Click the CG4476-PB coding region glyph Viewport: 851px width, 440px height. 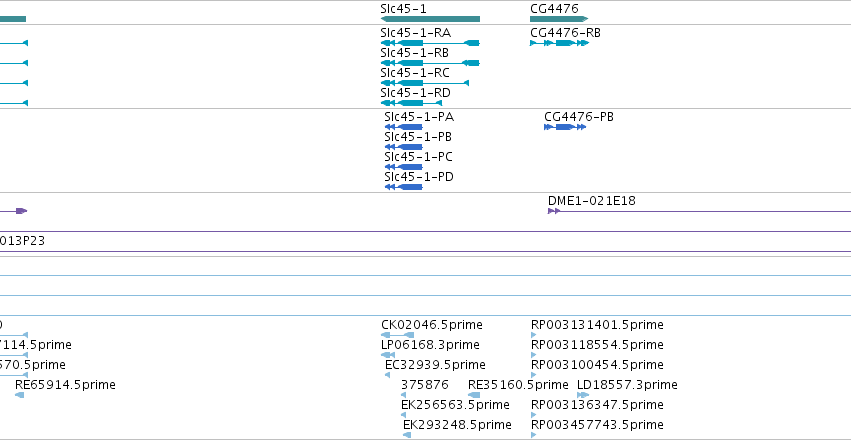click(x=565, y=127)
